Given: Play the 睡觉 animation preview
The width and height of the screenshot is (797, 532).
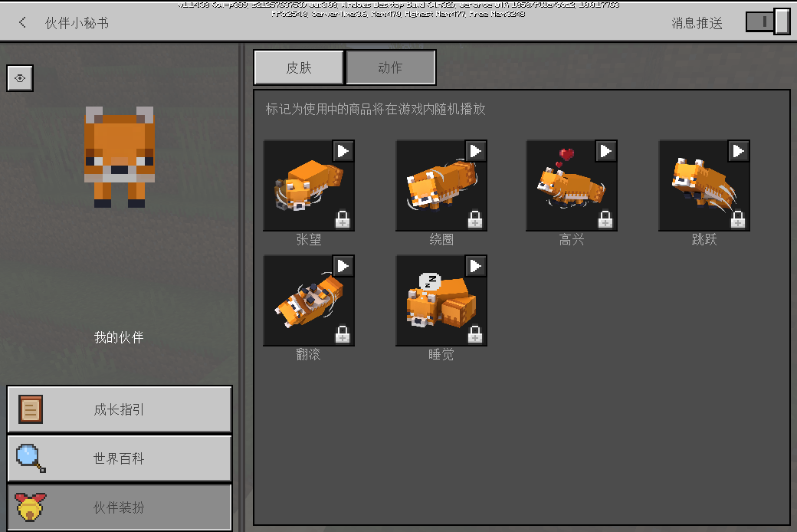Looking at the screenshot, I should coord(476,266).
